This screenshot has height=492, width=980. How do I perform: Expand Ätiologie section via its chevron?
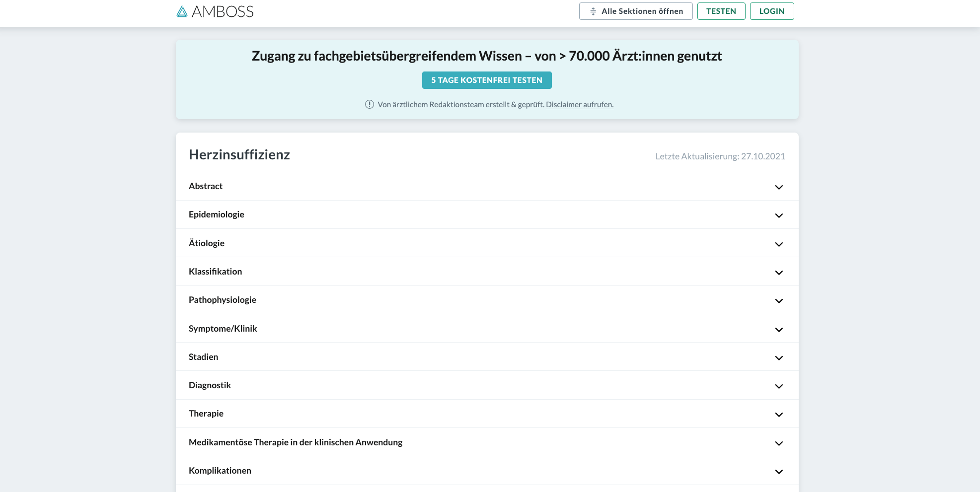(779, 244)
